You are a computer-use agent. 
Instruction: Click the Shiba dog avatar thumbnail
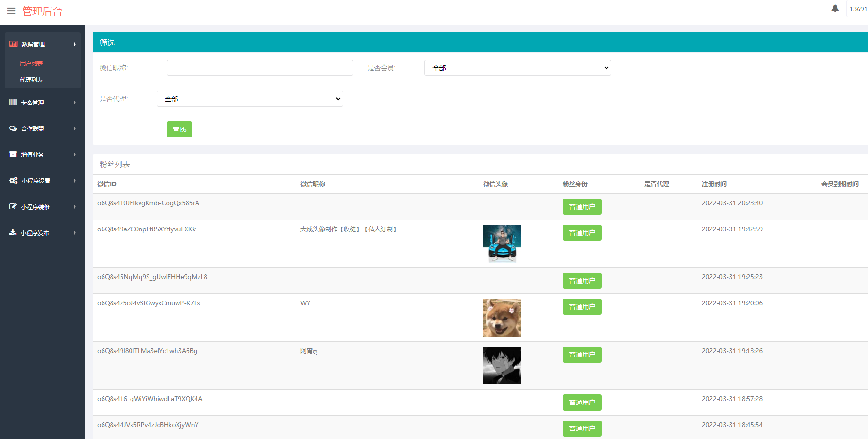click(x=502, y=318)
